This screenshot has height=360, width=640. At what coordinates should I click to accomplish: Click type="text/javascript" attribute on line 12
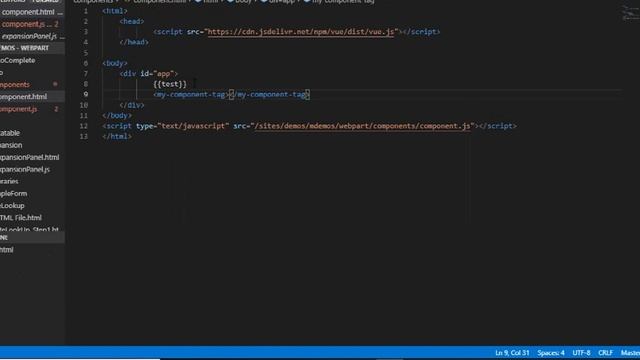pyautogui.click(x=182, y=126)
